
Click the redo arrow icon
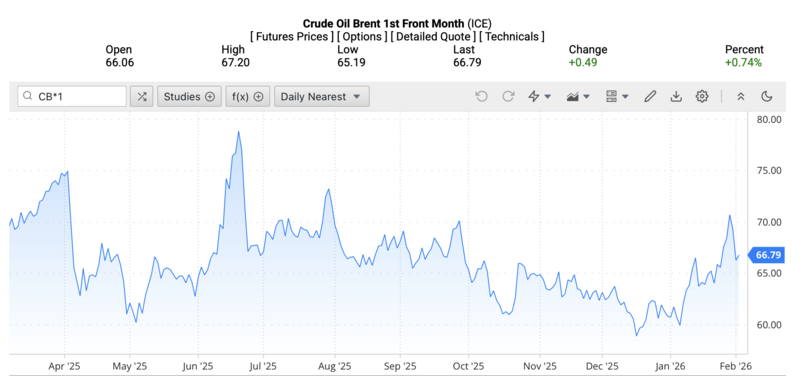[508, 96]
